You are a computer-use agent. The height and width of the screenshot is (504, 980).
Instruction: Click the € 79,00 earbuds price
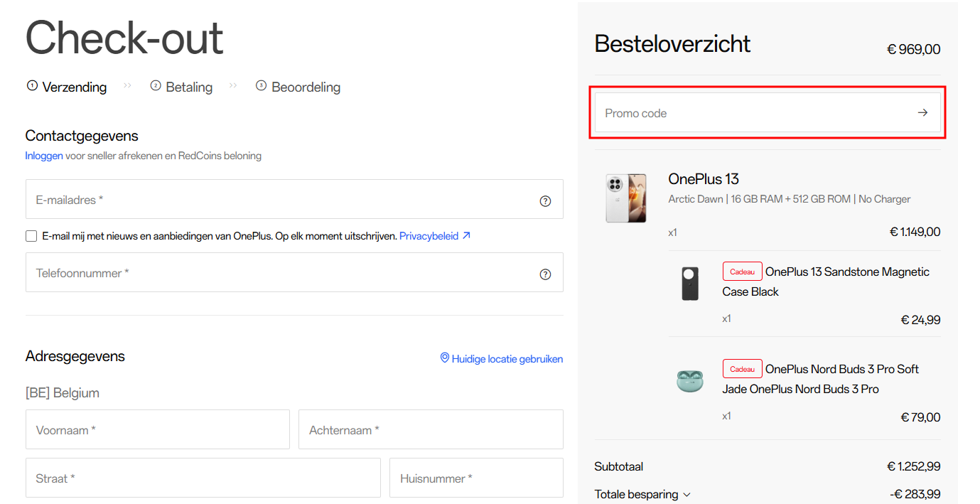coord(920,417)
